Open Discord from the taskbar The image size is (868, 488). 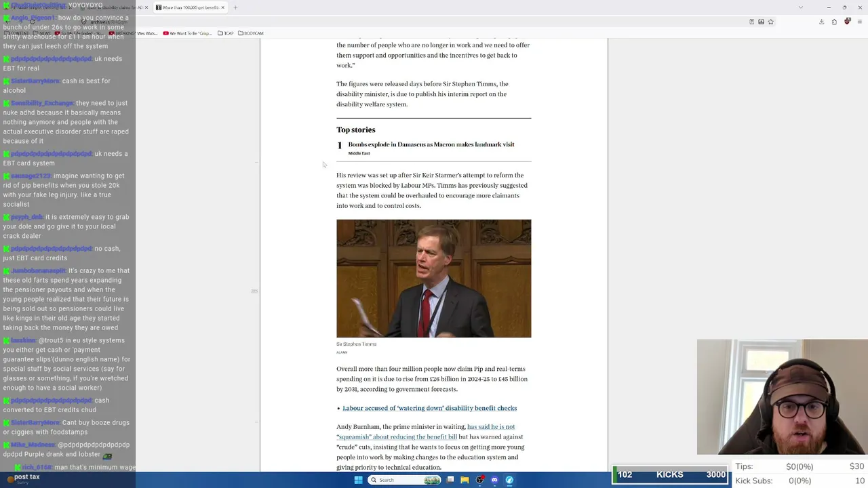tap(494, 480)
